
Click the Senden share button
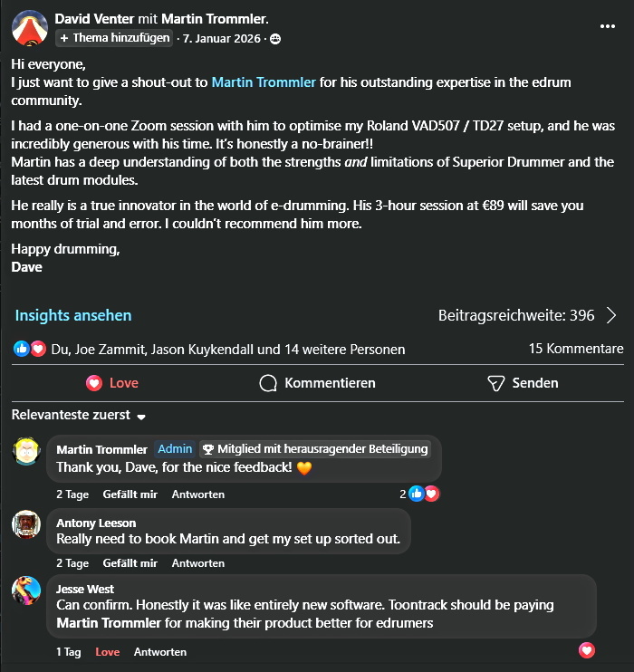[x=523, y=383]
